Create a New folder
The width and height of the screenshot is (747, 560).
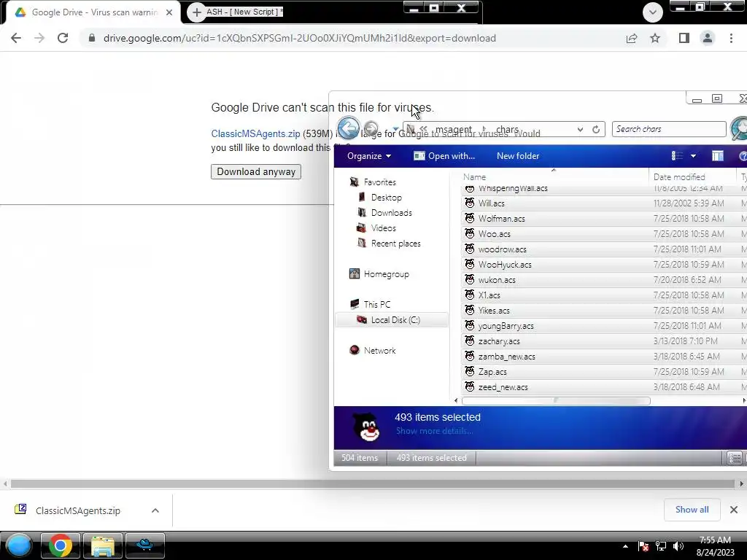pos(518,156)
